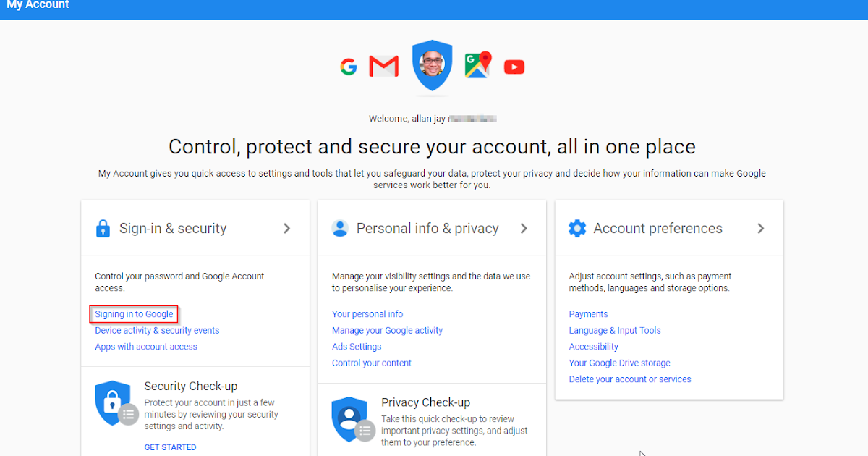The width and height of the screenshot is (868, 456).
Task: Expand the Personal info & privacy chevron
Action: pyautogui.click(x=524, y=227)
